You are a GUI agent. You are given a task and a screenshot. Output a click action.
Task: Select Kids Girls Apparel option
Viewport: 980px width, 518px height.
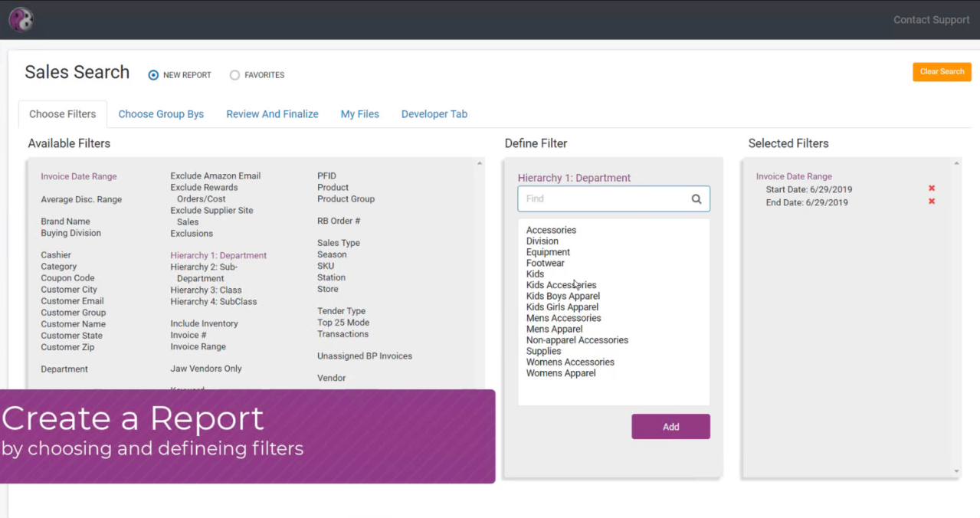(562, 307)
